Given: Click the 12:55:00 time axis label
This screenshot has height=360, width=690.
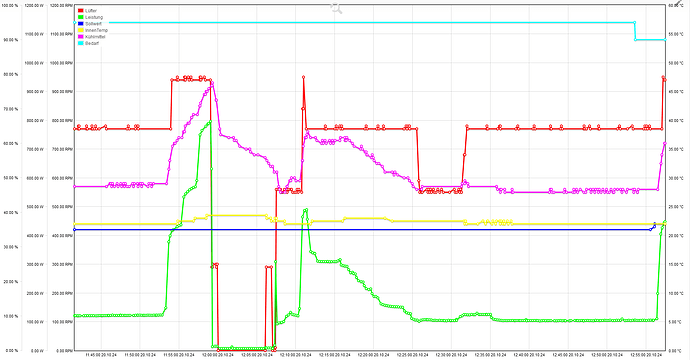Looking at the screenshot, I should click(x=646, y=355).
